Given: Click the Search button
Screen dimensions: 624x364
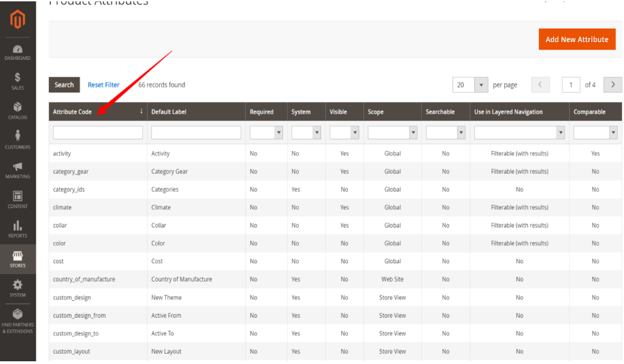Looking at the screenshot, I should (64, 85).
